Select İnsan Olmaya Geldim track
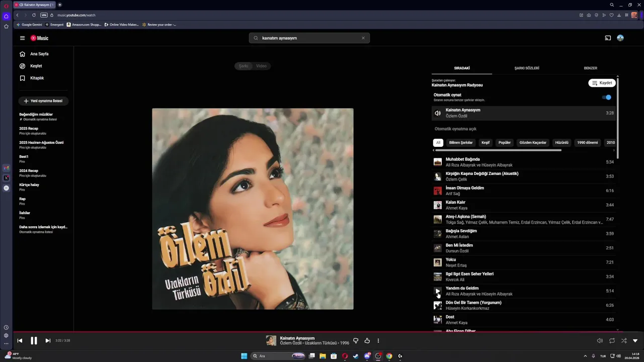The image size is (644, 362). coord(523,191)
